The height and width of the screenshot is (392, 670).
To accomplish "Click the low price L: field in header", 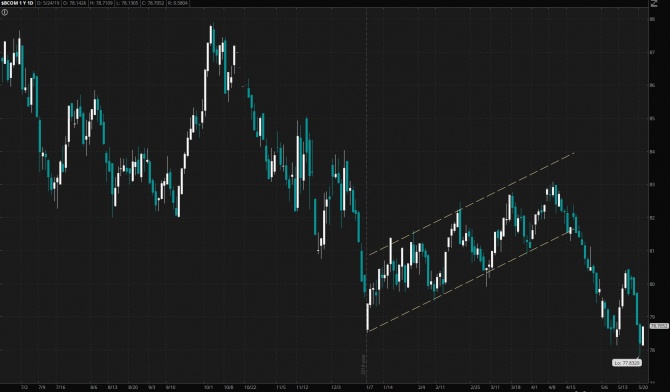I will 127,3.
